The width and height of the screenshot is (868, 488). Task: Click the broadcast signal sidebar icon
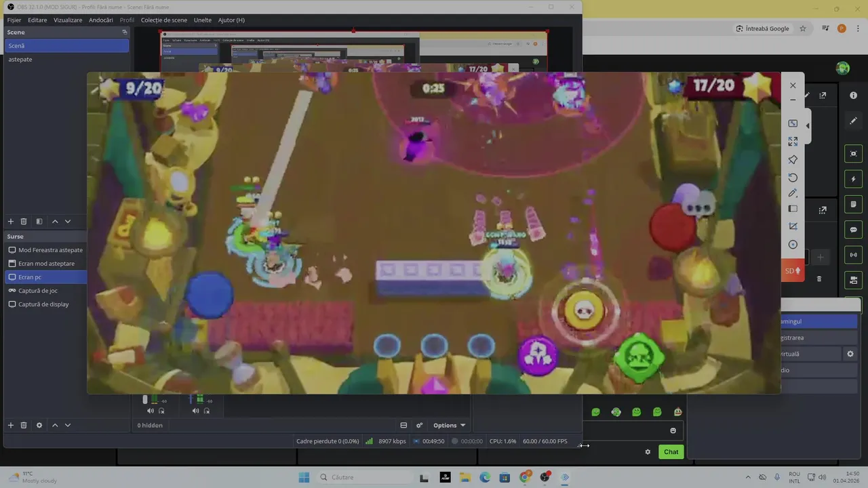click(853, 255)
